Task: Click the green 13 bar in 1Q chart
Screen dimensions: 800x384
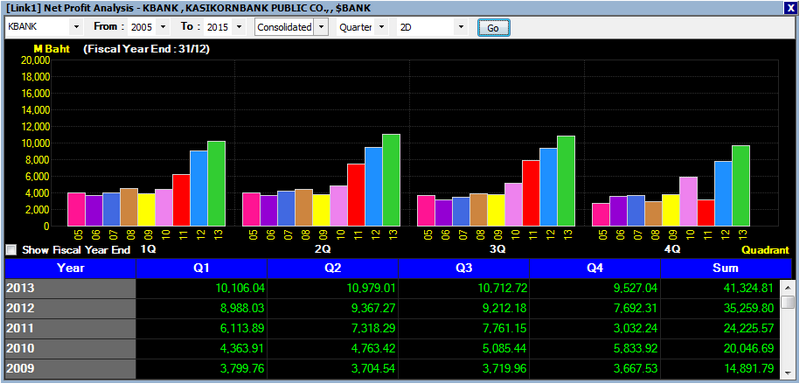Action: (216, 184)
